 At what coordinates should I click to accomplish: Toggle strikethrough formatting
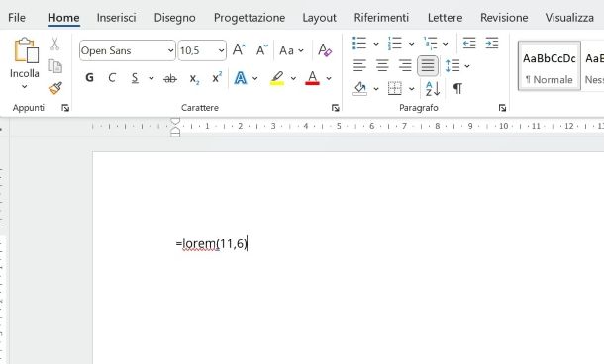[170, 78]
